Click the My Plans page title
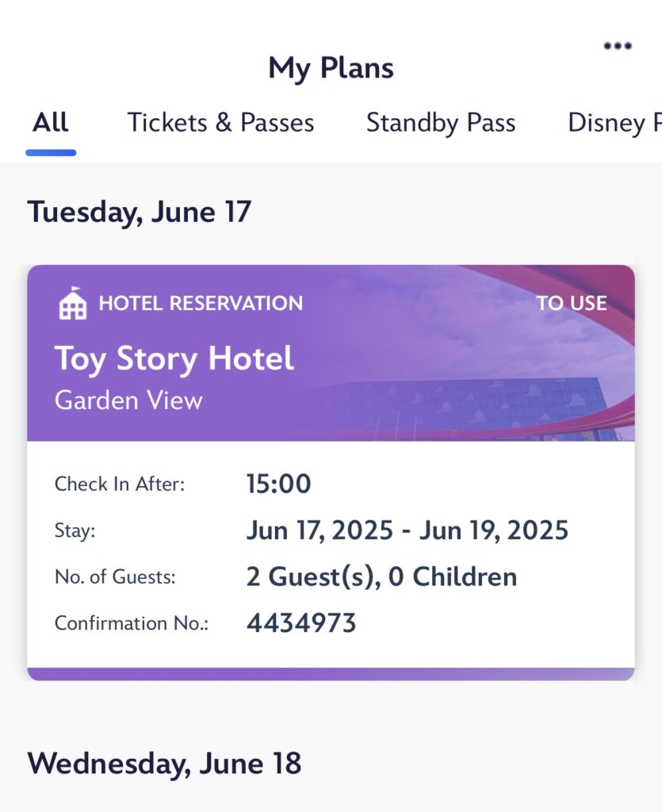The image size is (662, 812). pyautogui.click(x=331, y=68)
